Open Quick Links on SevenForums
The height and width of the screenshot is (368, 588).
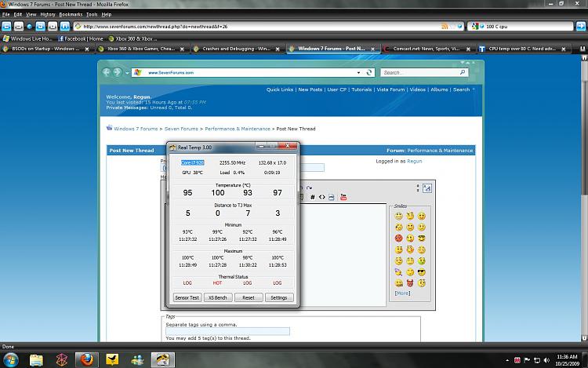[280, 89]
